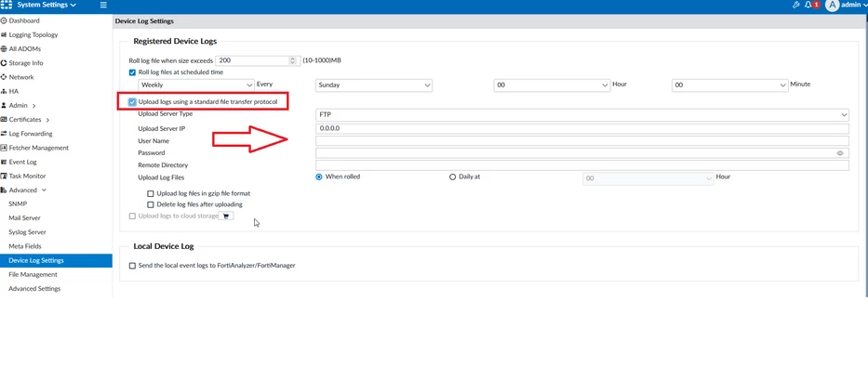Screen dimensions: 868x367
Task: Click the cloud storage cart icon
Action: (226, 216)
